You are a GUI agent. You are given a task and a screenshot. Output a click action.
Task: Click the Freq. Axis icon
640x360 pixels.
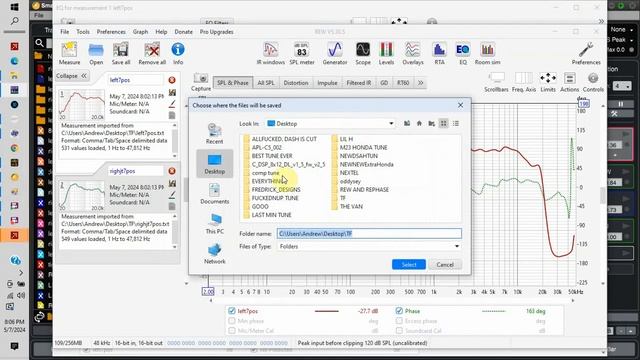tap(523, 82)
